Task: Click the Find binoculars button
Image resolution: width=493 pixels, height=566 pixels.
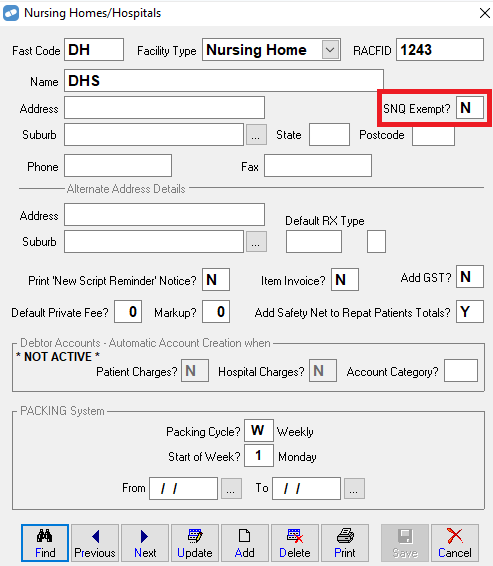Action: point(45,543)
